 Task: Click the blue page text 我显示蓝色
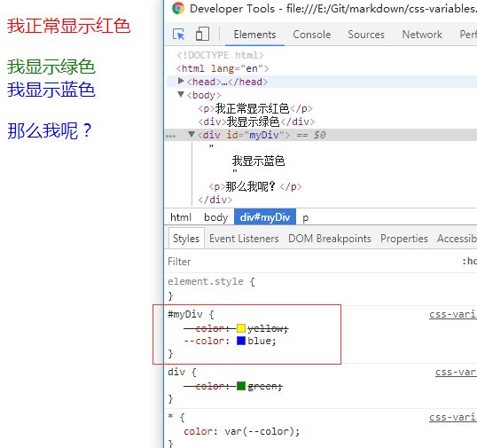[51, 90]
